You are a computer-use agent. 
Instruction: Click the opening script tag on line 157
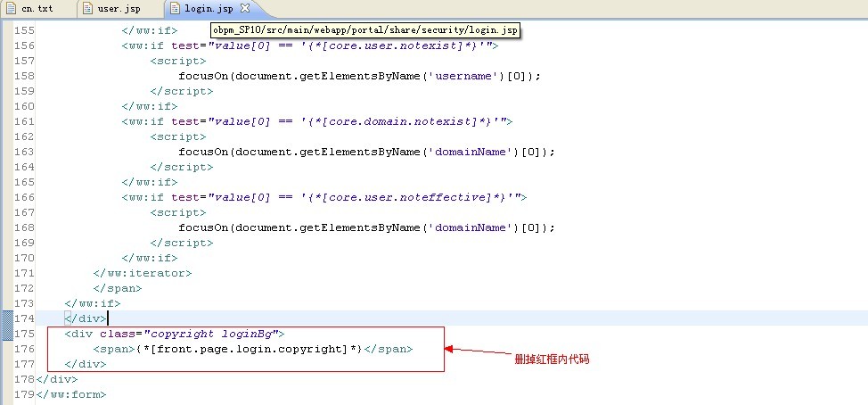tap(177, 61)
